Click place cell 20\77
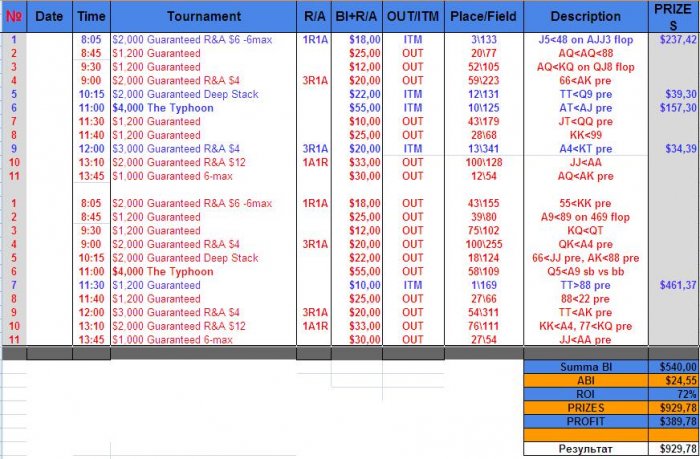The image size is (700, 459). 484,54
